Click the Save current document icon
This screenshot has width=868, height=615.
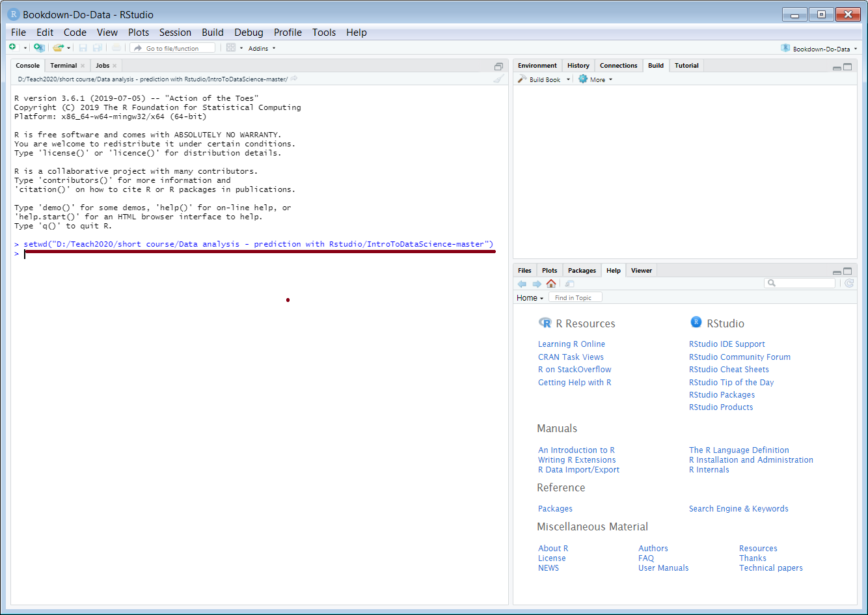click(x=83, y=48)
